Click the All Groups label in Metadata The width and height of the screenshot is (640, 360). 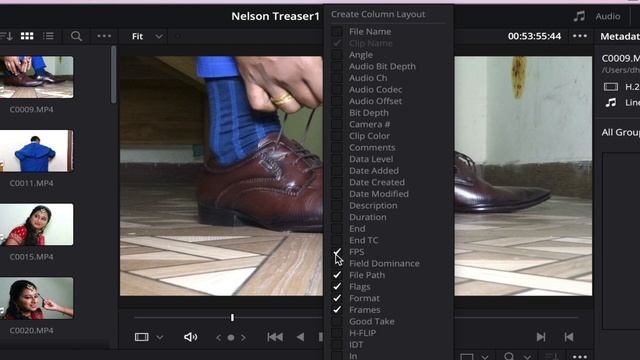point(620,132)
